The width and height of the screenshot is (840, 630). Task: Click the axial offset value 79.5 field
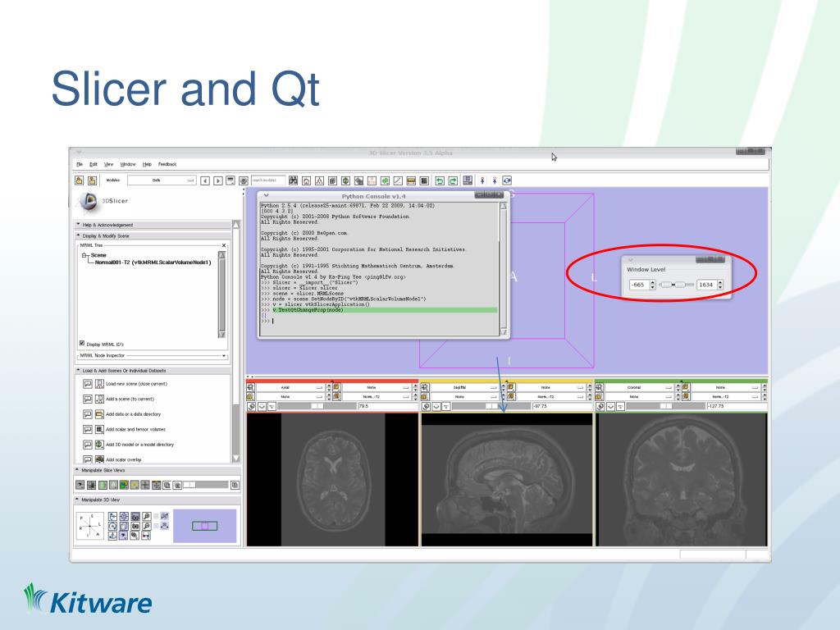point(387,407)
